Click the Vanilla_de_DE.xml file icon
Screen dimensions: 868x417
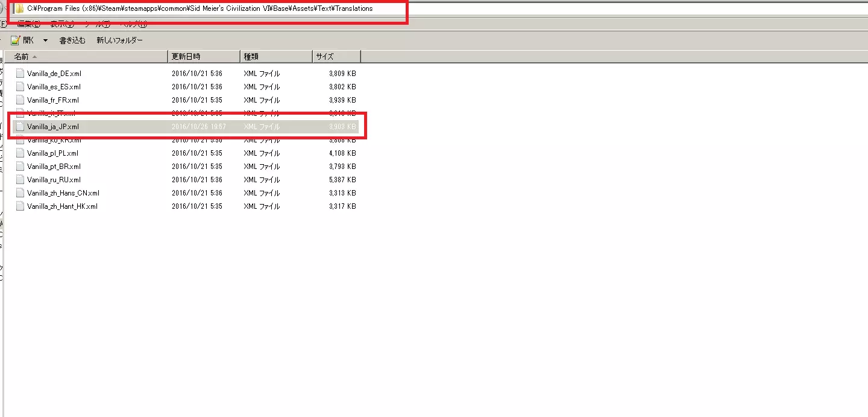coord(20,73)
